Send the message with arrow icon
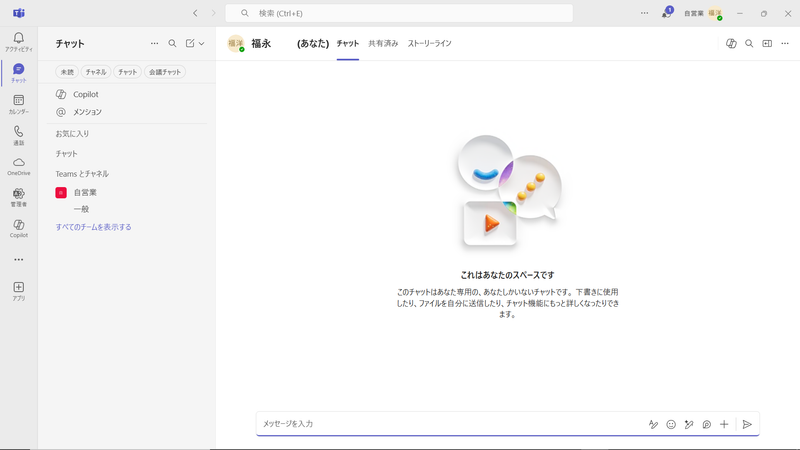 click(747, 424)
